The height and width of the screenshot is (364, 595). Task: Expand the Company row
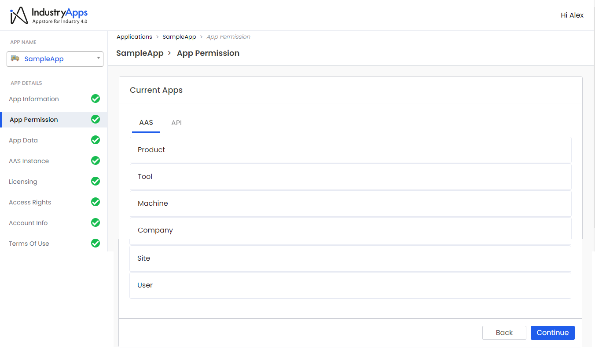(351, 230)
